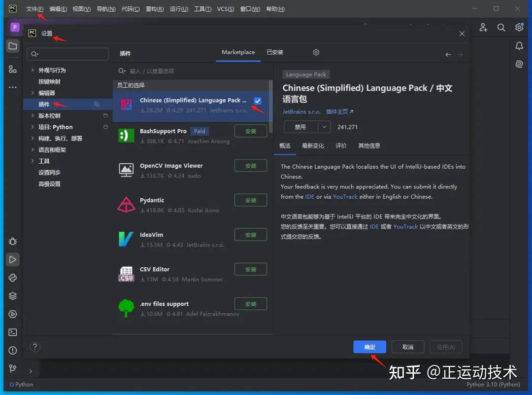Switch to the 最新变化 tab

click(313, 145)
